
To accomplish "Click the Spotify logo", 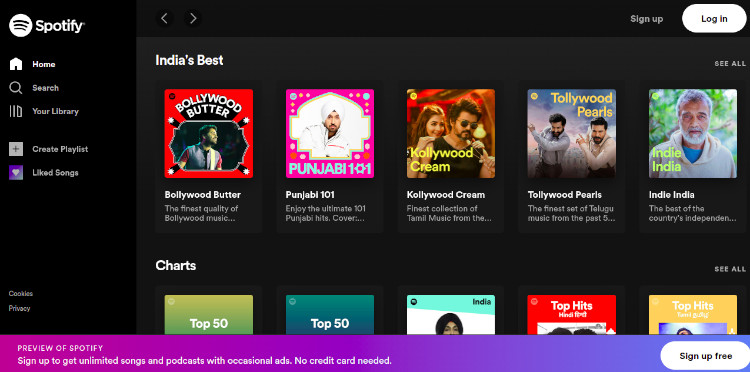I will coord(46,26).
